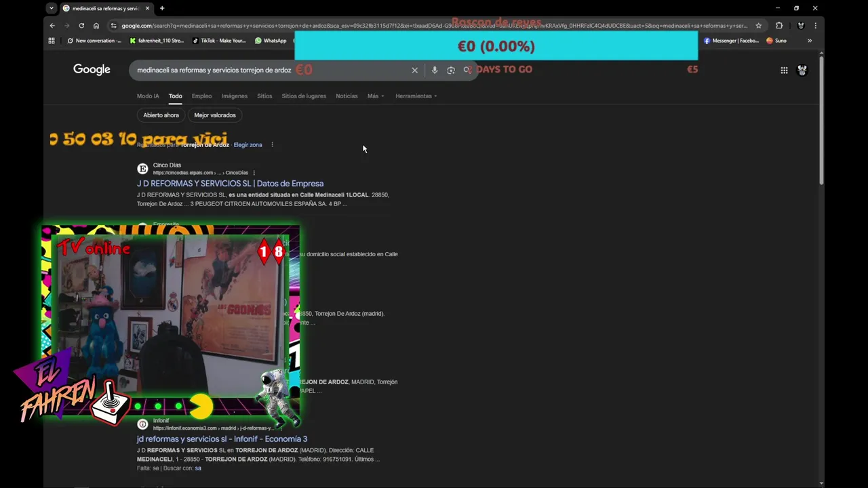Open the fahrenheit_110 Stre... bookmark
Viewport: 868px width, 488px height.
(x=157, y=41)
